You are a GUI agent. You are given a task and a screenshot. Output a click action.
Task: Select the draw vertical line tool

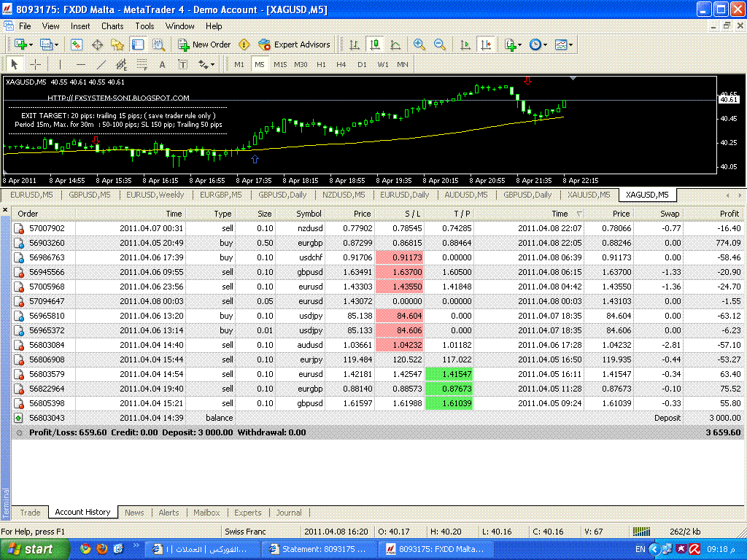[60, 64]
